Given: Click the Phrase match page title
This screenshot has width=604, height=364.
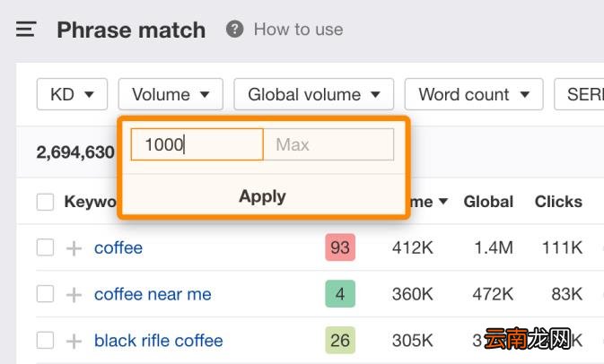Looking at the screenshot, I should 131,30.
